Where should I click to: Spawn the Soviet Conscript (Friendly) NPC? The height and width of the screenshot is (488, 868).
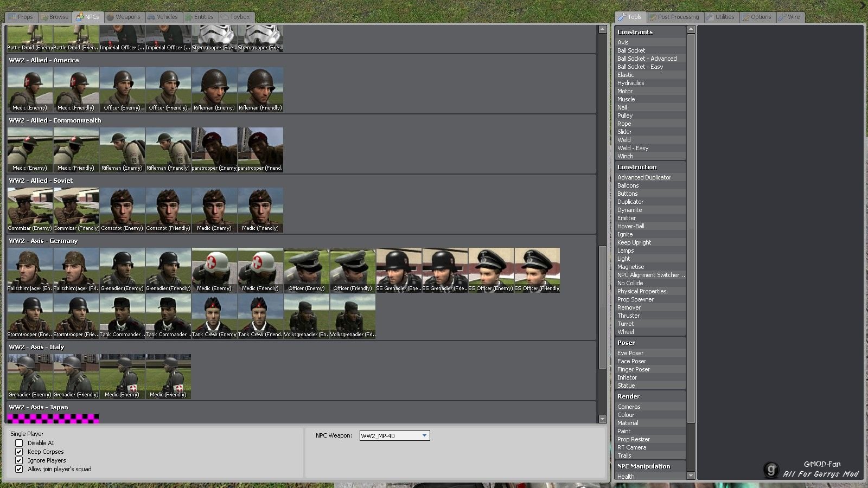tap(168, 210)
